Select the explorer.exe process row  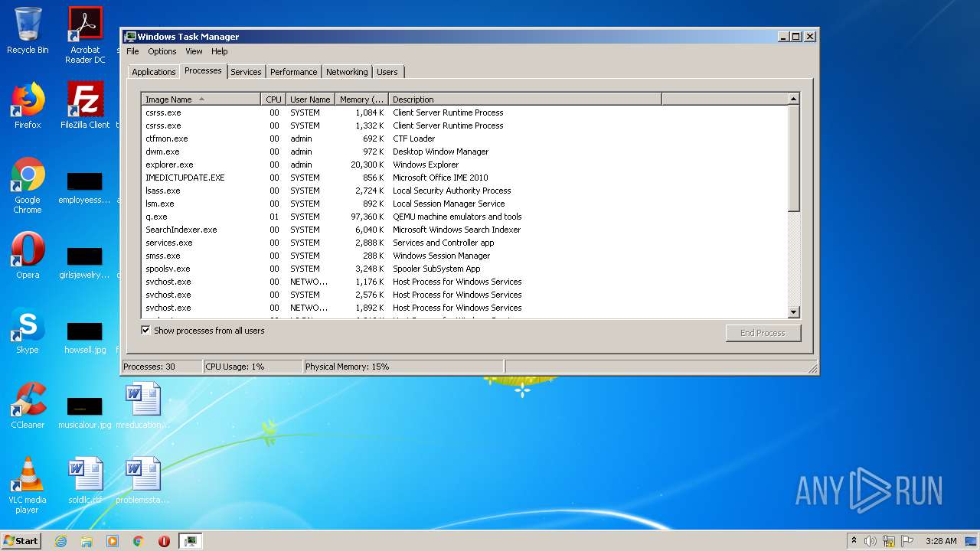(x=465, y=165)
